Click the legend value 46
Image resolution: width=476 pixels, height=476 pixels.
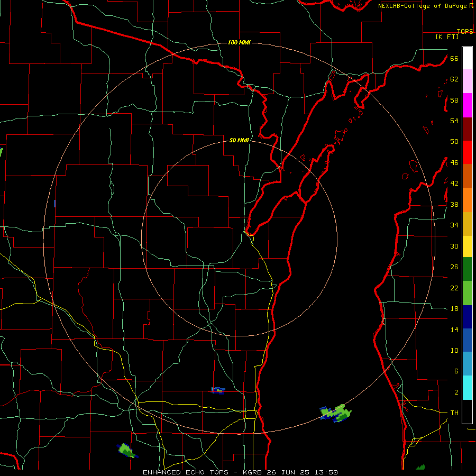click(454, 163)
